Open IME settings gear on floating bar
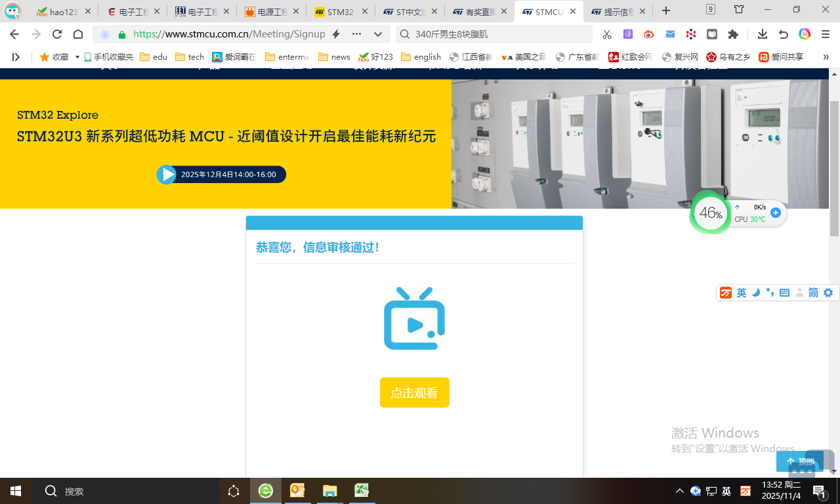The image size is (840, 504). pyautogui.click(x=828, y=293)
